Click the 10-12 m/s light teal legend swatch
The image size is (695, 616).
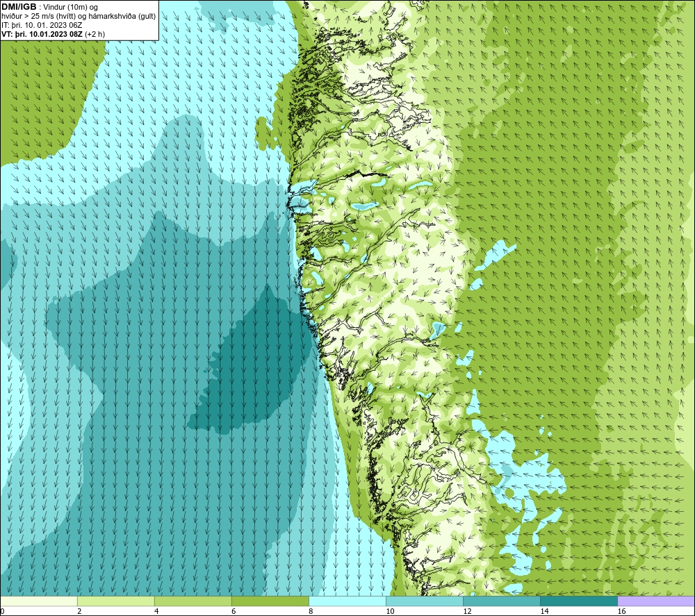(x=425, y=601)
